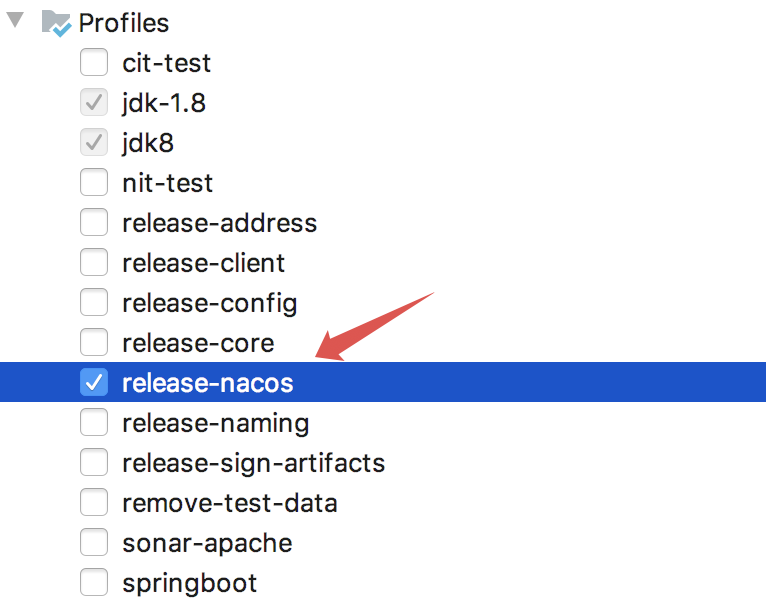Check the remove-test-data profile

[94, 503]
